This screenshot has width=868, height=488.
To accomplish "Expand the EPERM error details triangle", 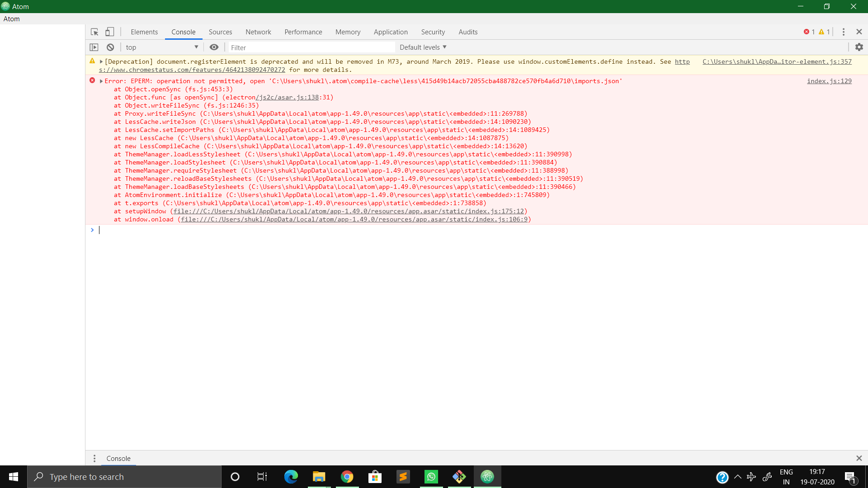I will pyautogui.click(x=100, y=81).
